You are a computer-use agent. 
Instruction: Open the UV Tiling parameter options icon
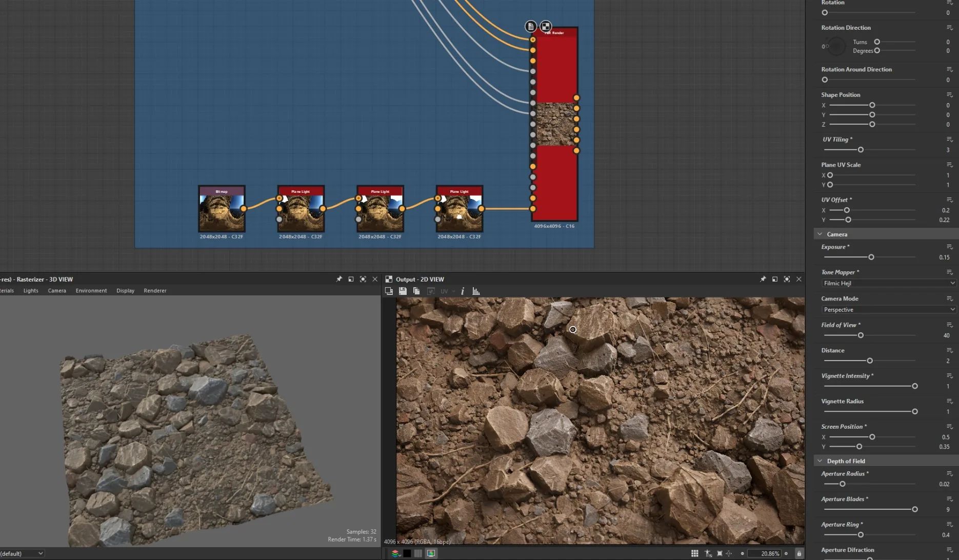(949, 139)
